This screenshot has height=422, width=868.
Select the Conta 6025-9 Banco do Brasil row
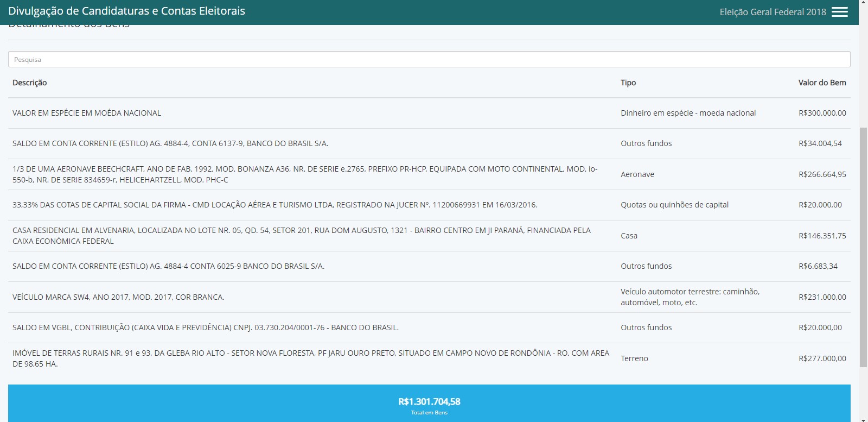[168, 266]
